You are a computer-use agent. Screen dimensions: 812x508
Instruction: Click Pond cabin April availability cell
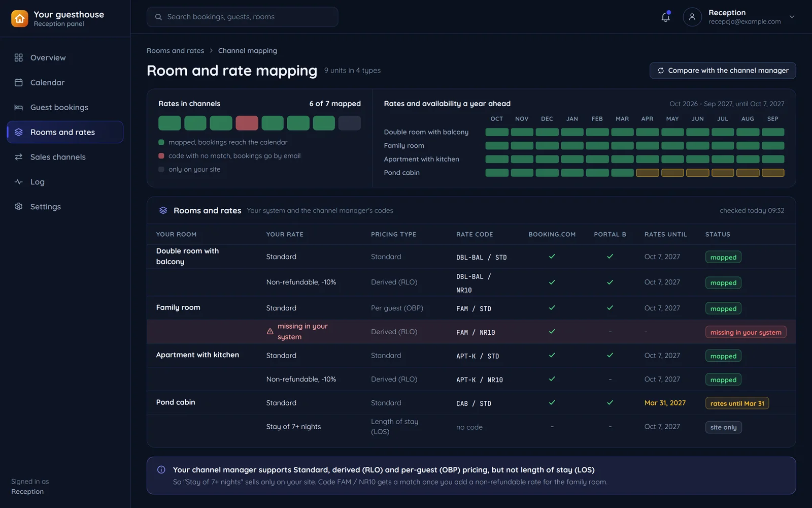(648, 173)
